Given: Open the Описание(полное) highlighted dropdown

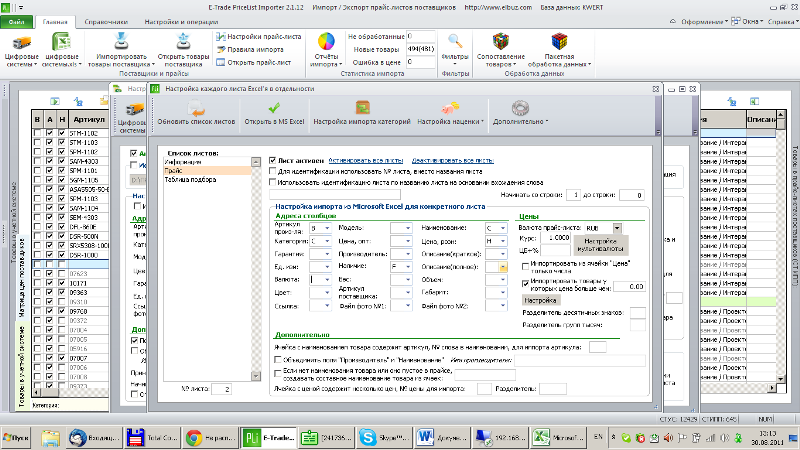Looking at the screenshot, I should tap(503, 267).
